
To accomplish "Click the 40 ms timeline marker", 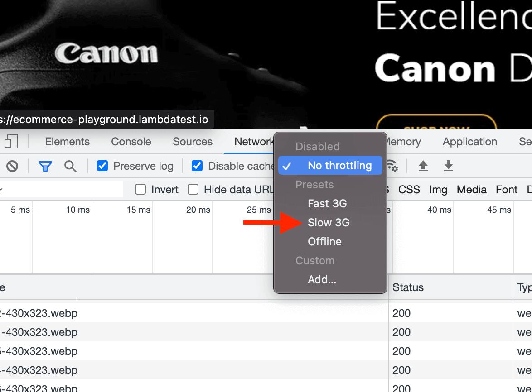I will pos(439,210).
